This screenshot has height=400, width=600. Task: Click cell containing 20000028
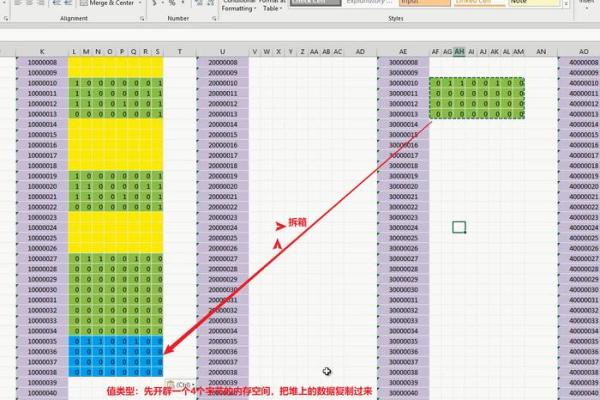pyautogui.click(x=223, y=269)
